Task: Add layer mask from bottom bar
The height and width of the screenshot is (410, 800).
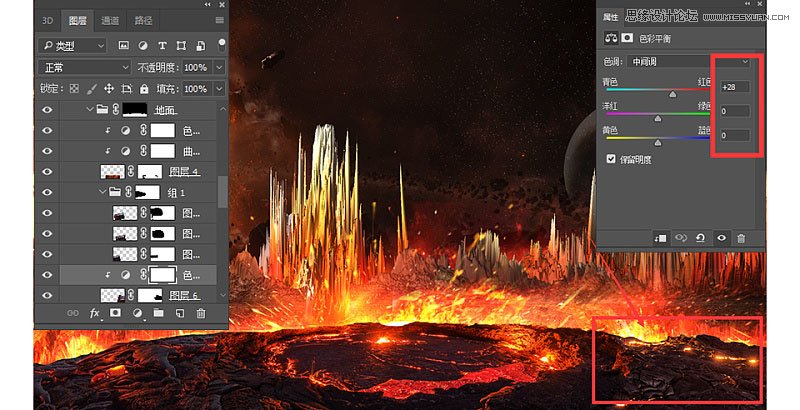Action: (x=116, y=313)
